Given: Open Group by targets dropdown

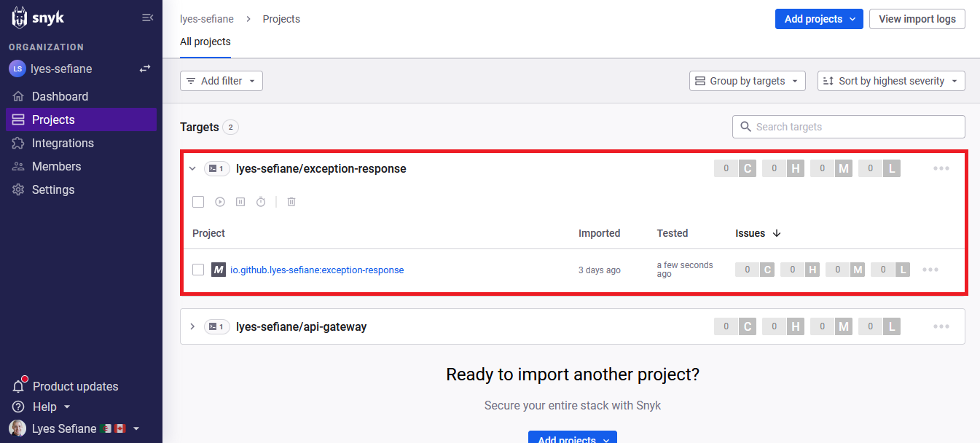Looking at the screenshot, I should tap(748, 81).
